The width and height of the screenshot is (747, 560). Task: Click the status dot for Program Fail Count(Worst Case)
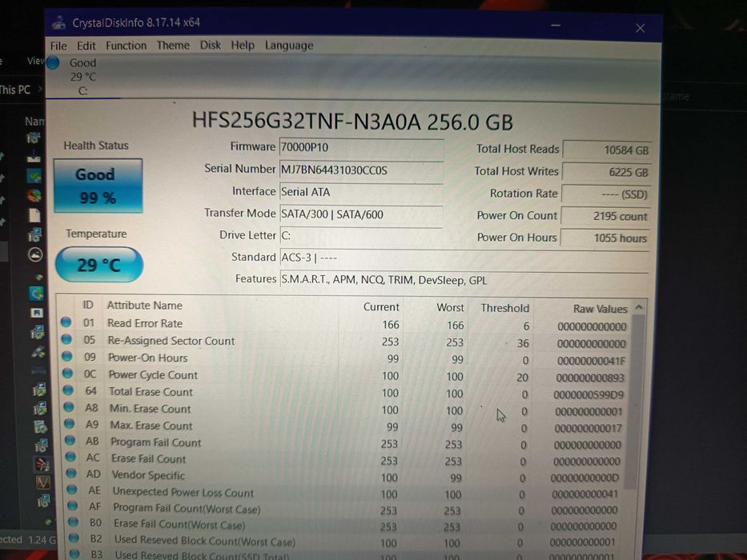point(72,506)
